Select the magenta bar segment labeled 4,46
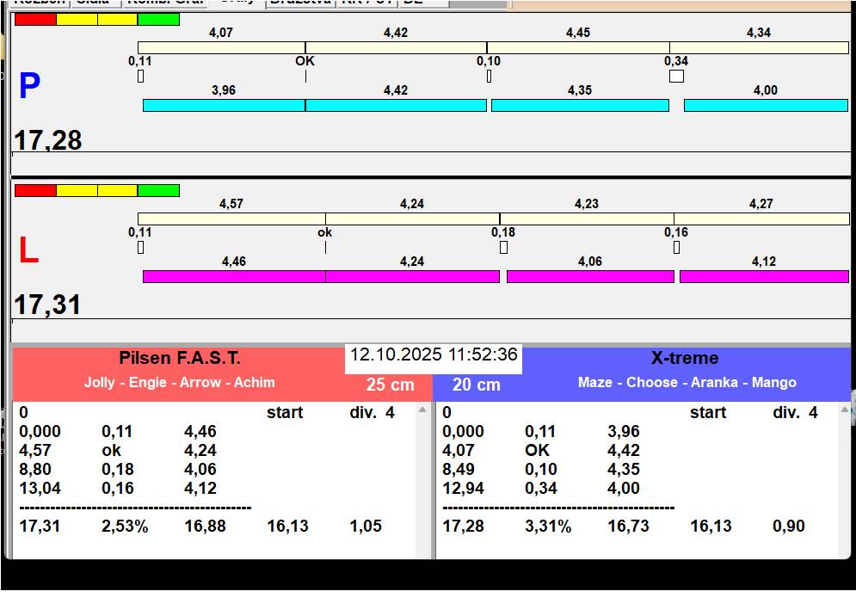Viewport: 856px width, 616px height. (234, 276)
